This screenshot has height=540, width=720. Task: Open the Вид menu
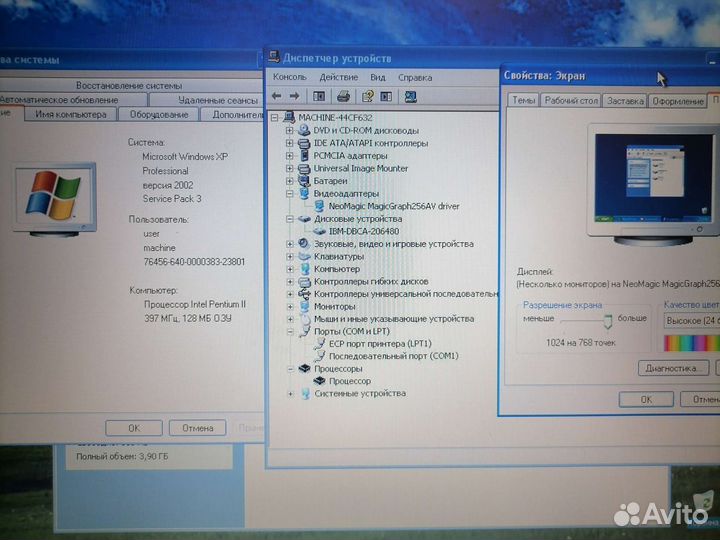pos(378,77)
